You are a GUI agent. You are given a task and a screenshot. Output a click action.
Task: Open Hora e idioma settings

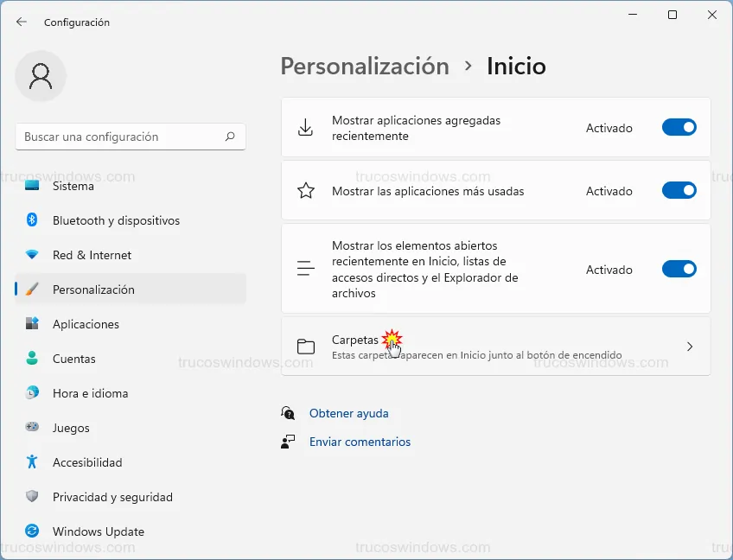point(90,393)
